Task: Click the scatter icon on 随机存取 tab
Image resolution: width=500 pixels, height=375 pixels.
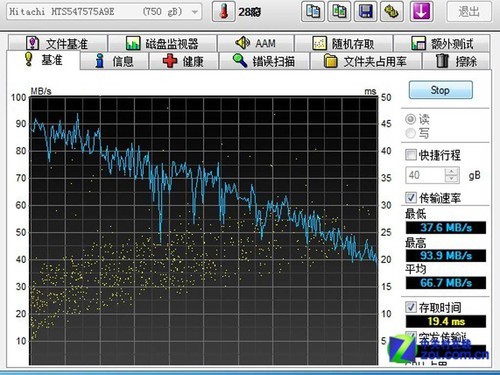Action: click(319, 43)
